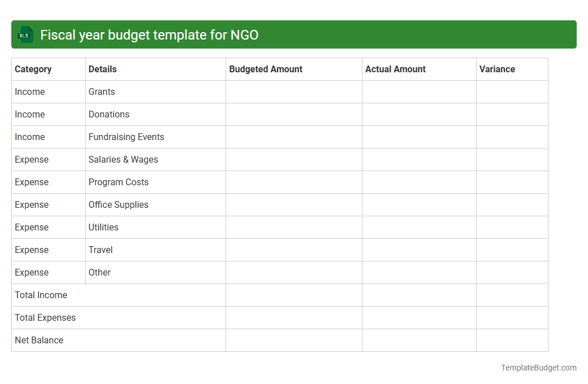Image resolution: width=588 pixels, height=384 pixels.
Task: Select the Other expense row
Action: coord(100,272)
